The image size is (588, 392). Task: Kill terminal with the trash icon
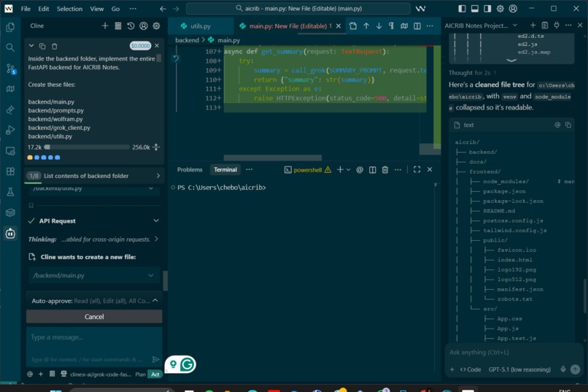coord(385,170)
